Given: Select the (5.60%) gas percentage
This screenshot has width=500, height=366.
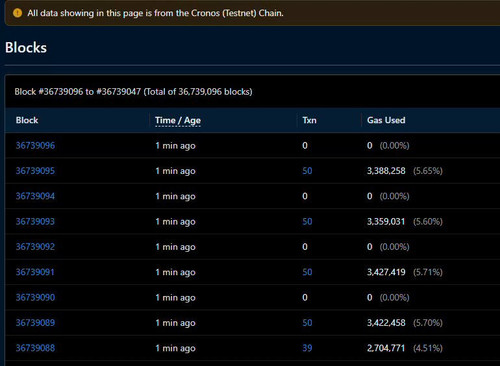Looking at the screenshot, I should 428,222.
